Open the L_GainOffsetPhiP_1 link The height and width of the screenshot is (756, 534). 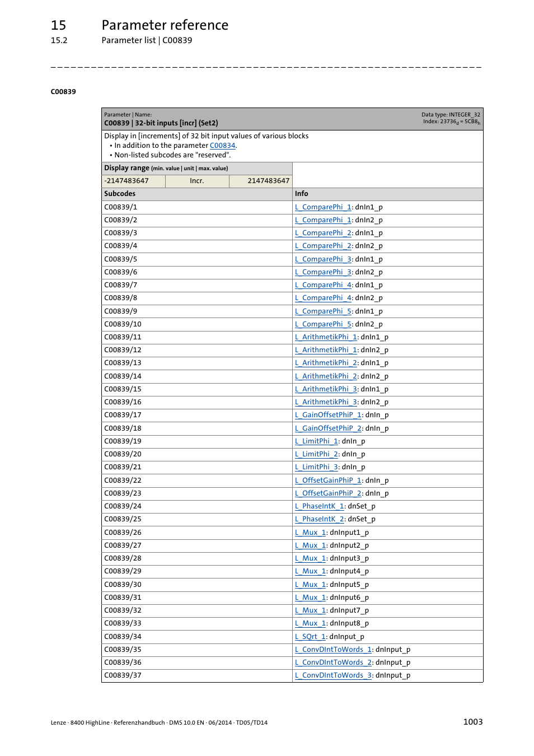click(328, 415)
